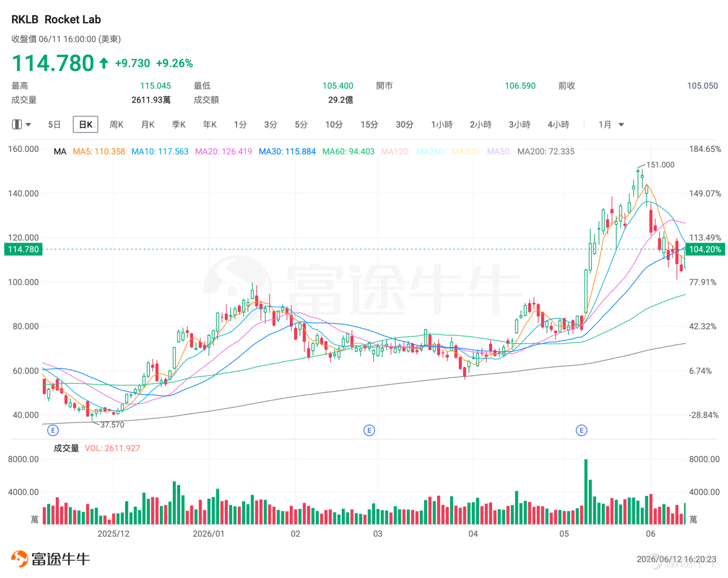Select the 10分 interval

(334, 125)
